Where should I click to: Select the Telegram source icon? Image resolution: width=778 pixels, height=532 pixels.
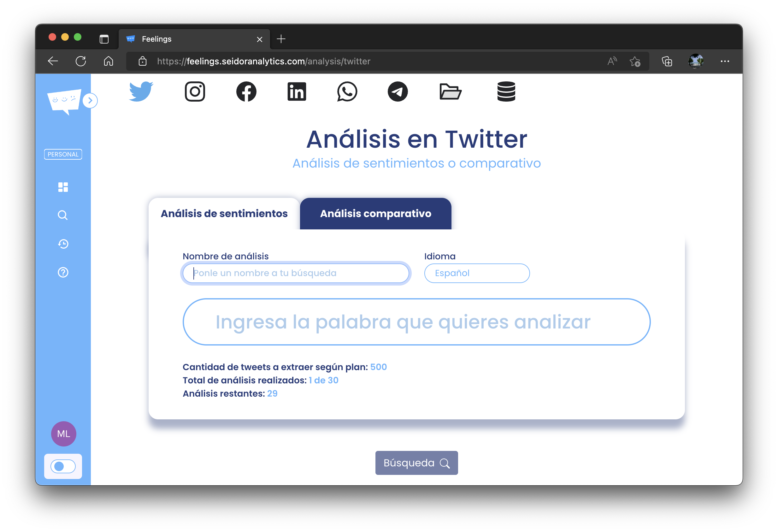398,92
